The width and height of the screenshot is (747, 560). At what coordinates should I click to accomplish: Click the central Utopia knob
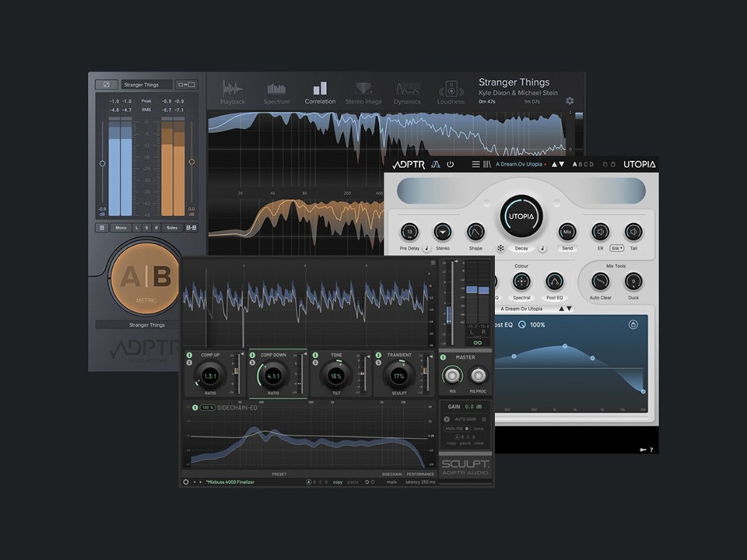pyautogui.click(x=521, y=215)
